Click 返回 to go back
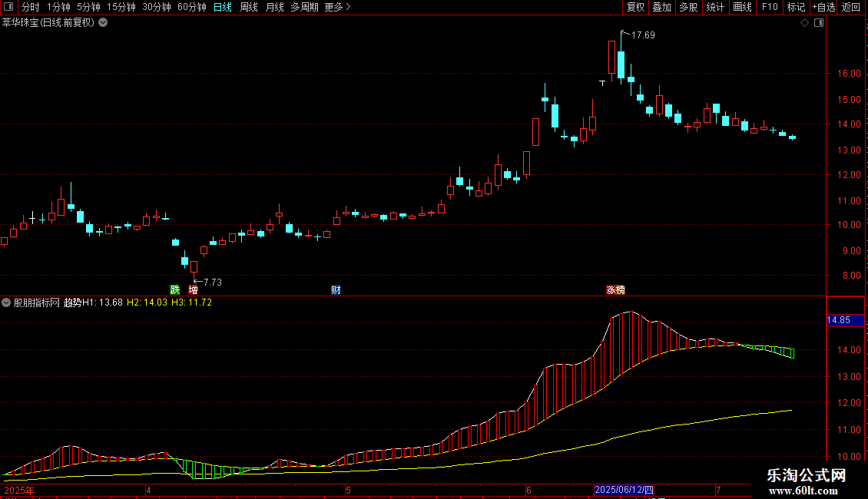This screenshot has height=499, width=868. coord(851,7)
